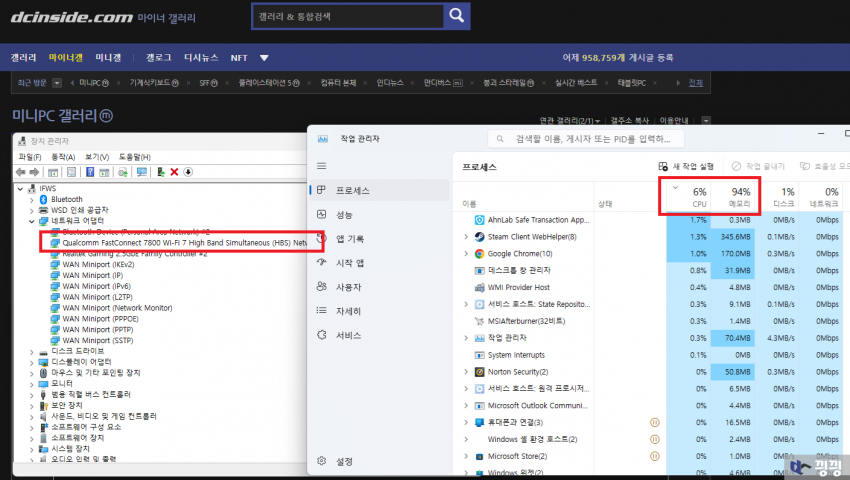Click the back arrow in Device Manager toolbar

point(21,172)
